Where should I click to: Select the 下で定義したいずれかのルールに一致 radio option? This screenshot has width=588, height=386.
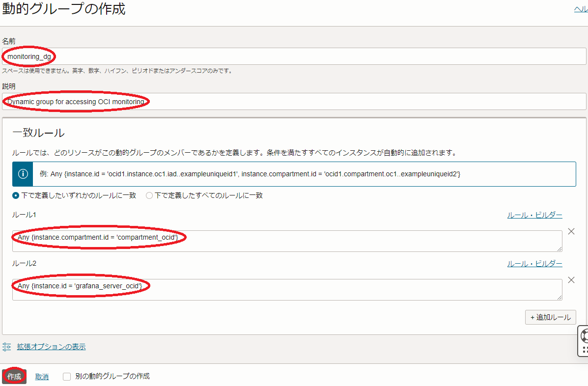click(x=16, y=195)
